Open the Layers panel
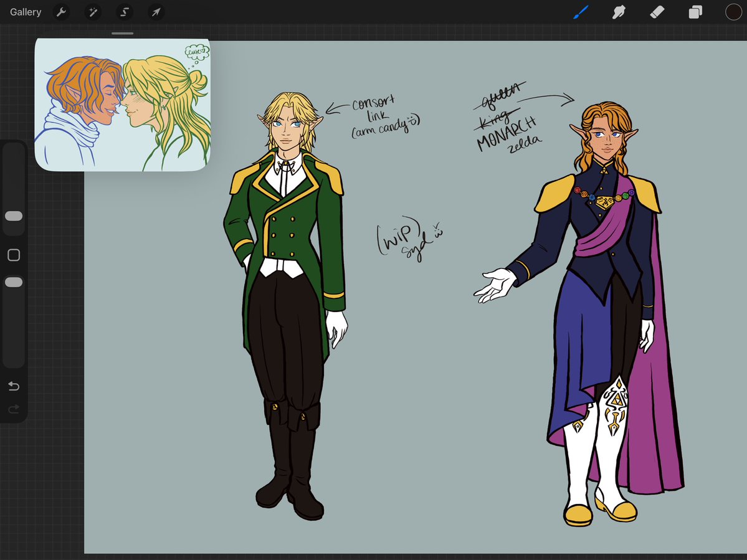The height and width of the screenshot is (560, 747). (x=695, y=12)
